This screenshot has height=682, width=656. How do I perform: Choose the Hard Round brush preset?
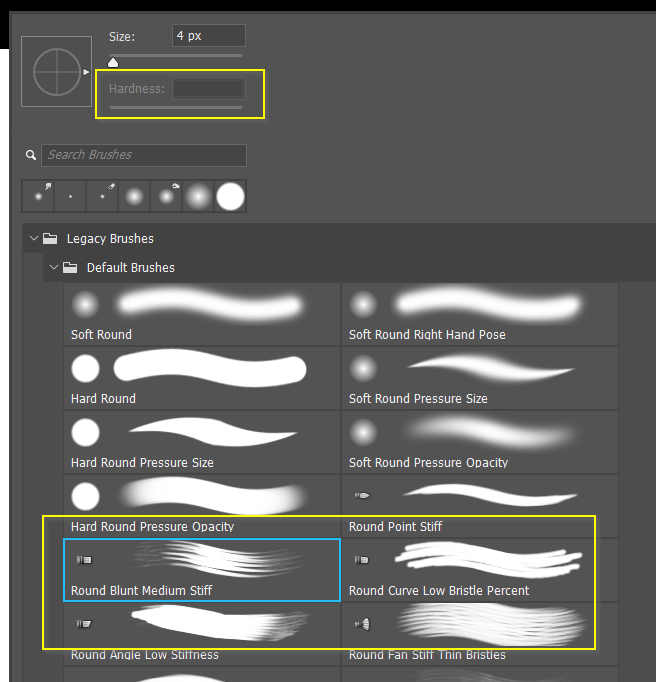pyautogui.click(x=202, y=378)
